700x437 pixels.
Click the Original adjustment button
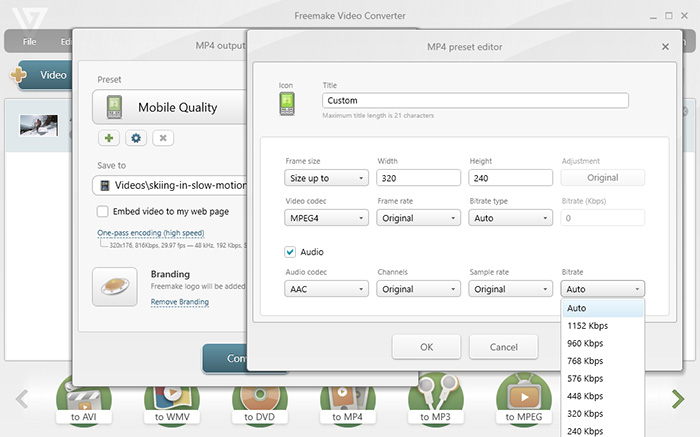[x=602, y=178]
